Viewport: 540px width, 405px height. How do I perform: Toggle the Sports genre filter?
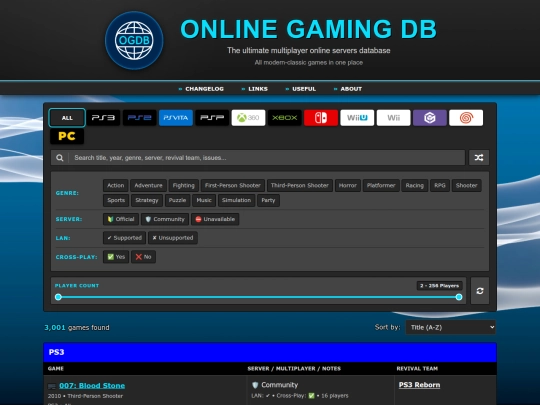(116, 200)
